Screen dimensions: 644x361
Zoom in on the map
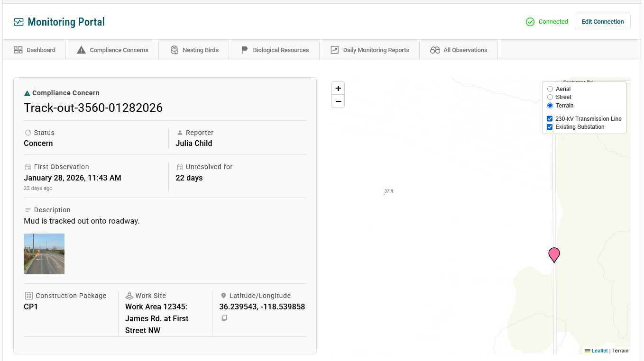point(338,89)
